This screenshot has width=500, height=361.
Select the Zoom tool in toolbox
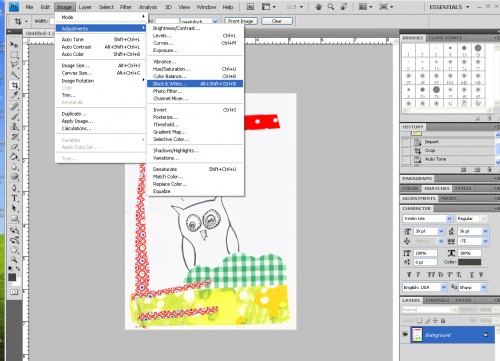(x=14, y=259)
